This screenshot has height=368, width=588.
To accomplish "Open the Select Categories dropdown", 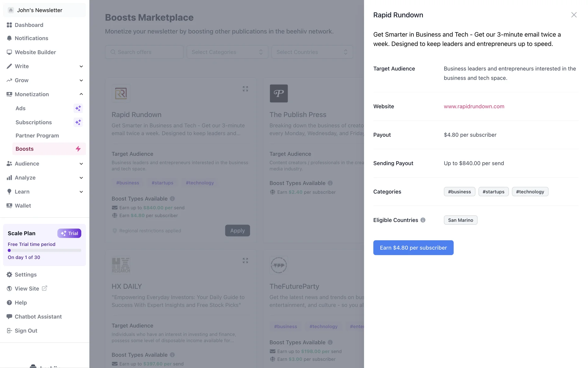I will [x=227, y=52].
